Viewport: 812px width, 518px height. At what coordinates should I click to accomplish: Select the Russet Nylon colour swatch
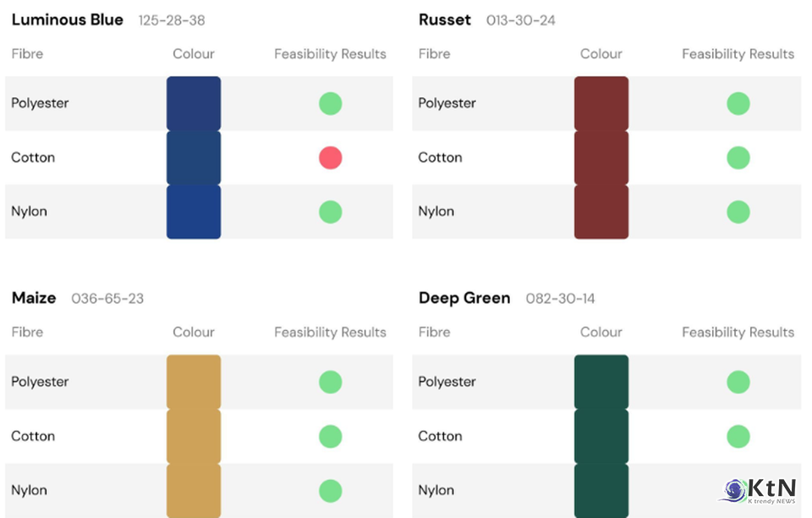point(601,212)
